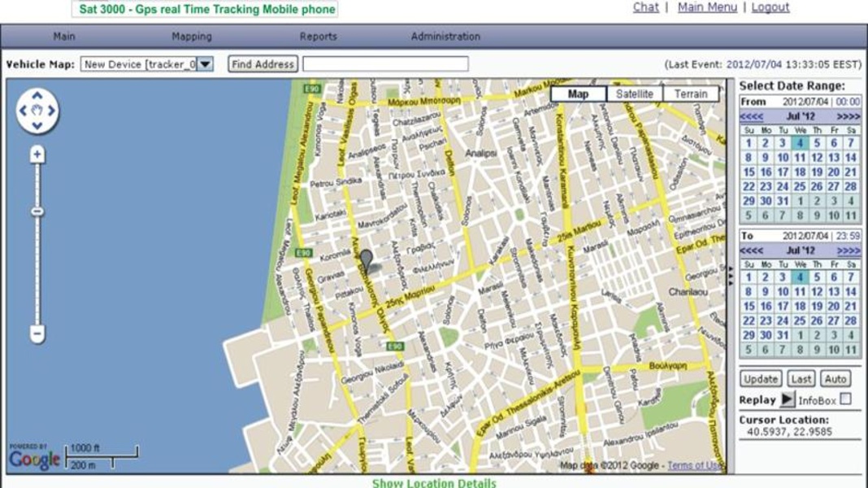
Task: Click Jul '12 title in To calendar
Action: pos(801,251)
